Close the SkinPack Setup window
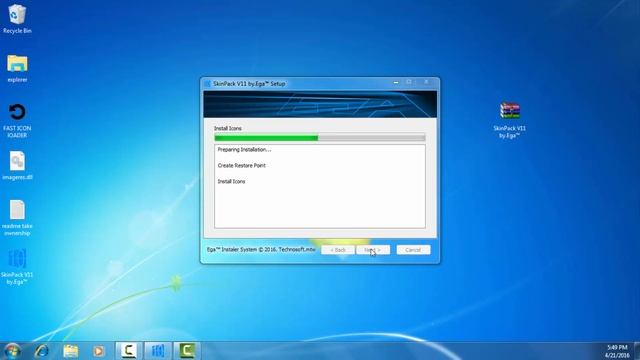This screenshot has height=360, width=640. click(426, 82)
